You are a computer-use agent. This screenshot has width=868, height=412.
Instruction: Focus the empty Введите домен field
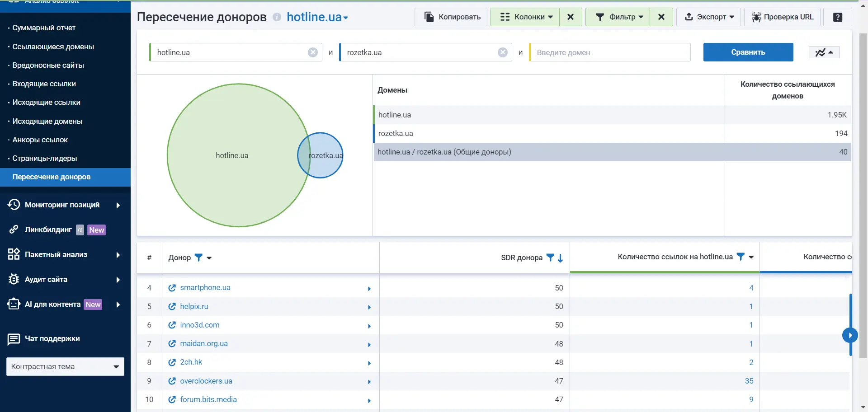tap(610, 52)
